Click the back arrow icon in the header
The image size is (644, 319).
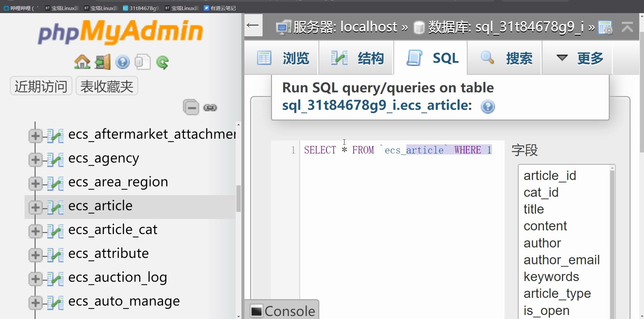click(x=253, y=26)
